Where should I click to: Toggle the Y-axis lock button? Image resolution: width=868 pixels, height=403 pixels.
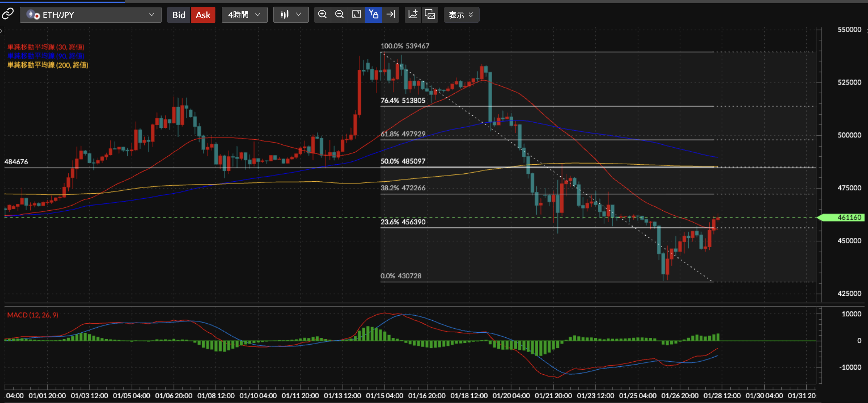coord(373,15)
